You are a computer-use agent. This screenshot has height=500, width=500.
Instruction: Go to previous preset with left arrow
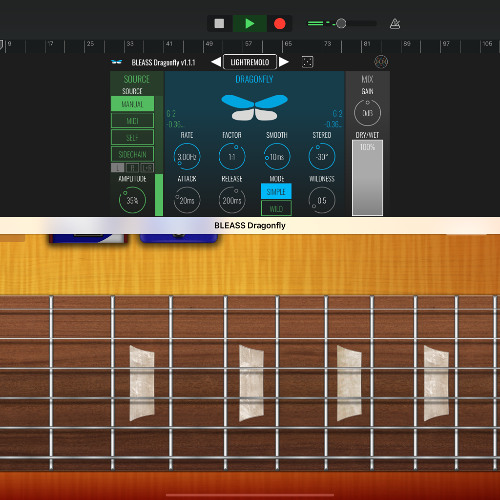pyautogui.click(x=216, y=62)
